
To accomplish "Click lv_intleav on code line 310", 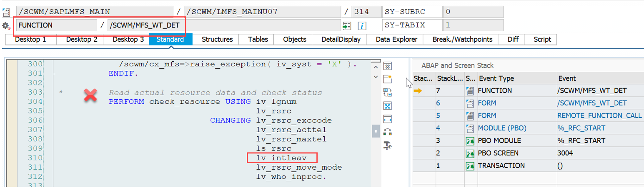I will pyautogui.click(x=281, y=158).
